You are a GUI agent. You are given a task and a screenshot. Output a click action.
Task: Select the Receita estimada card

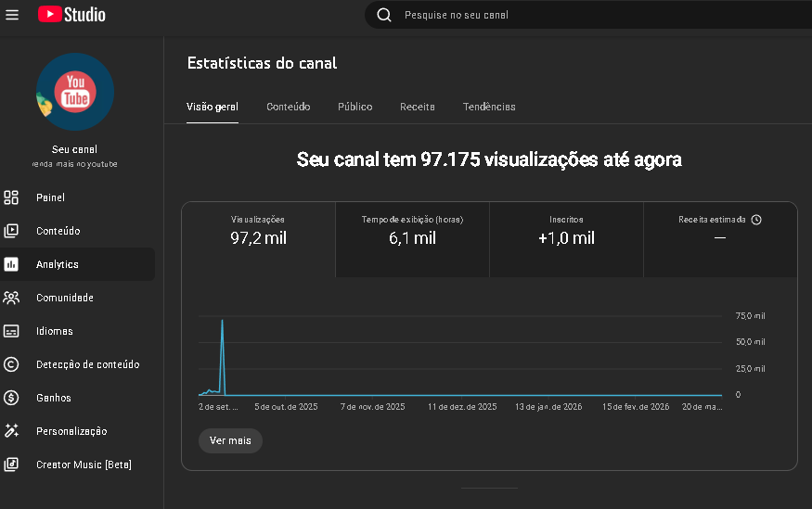pos(720,239)
